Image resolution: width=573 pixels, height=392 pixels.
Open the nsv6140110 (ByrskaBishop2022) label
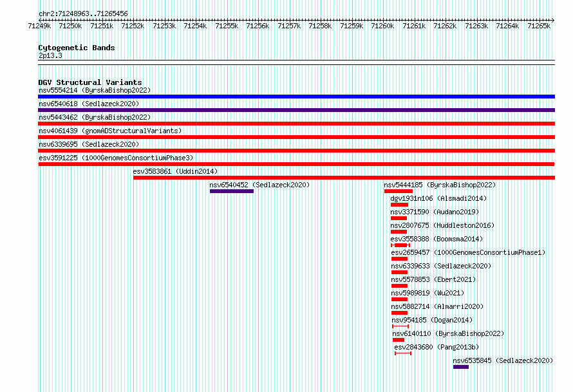coord(448,333)
